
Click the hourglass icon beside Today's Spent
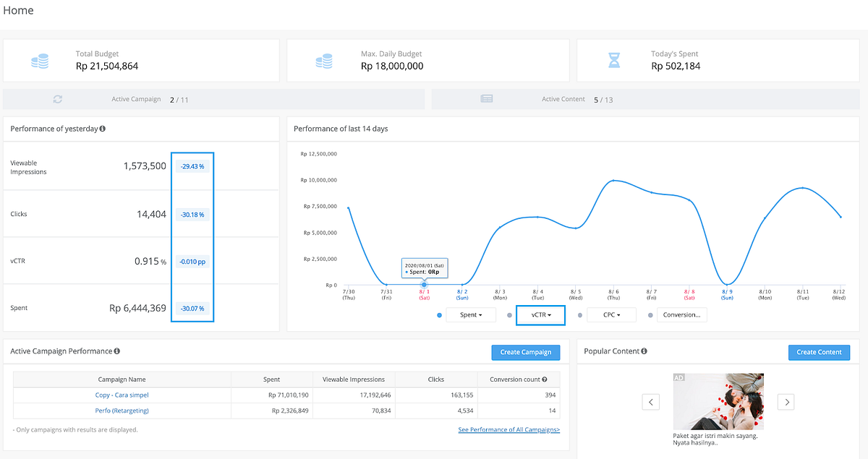pos(614,61)
